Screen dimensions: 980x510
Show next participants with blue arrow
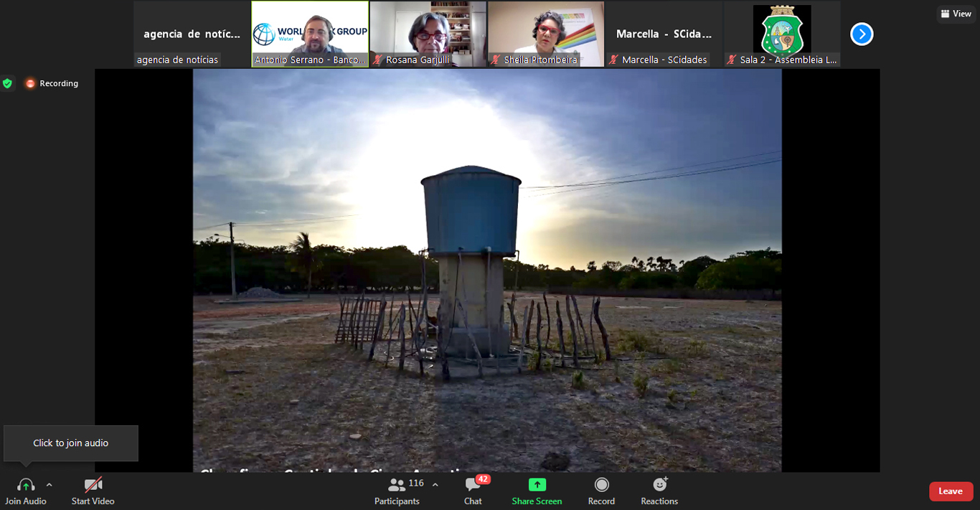click(862, 34)
